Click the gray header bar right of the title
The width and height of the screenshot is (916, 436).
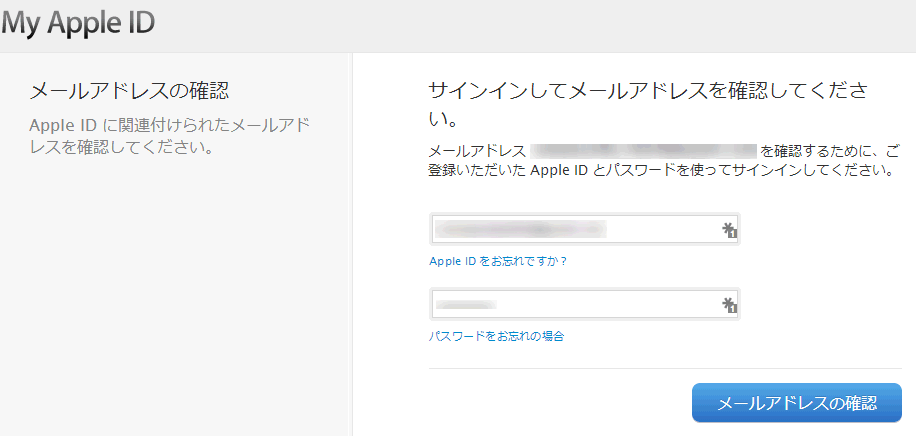pyautogui.click(x=540, y=25)
